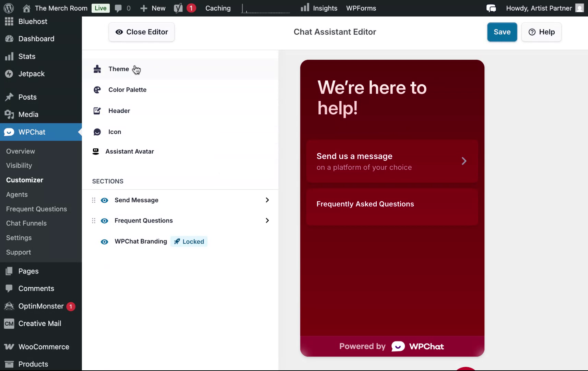588x371 pixels.
Task: Click the chat Icon option
Action: click(114, 132)
